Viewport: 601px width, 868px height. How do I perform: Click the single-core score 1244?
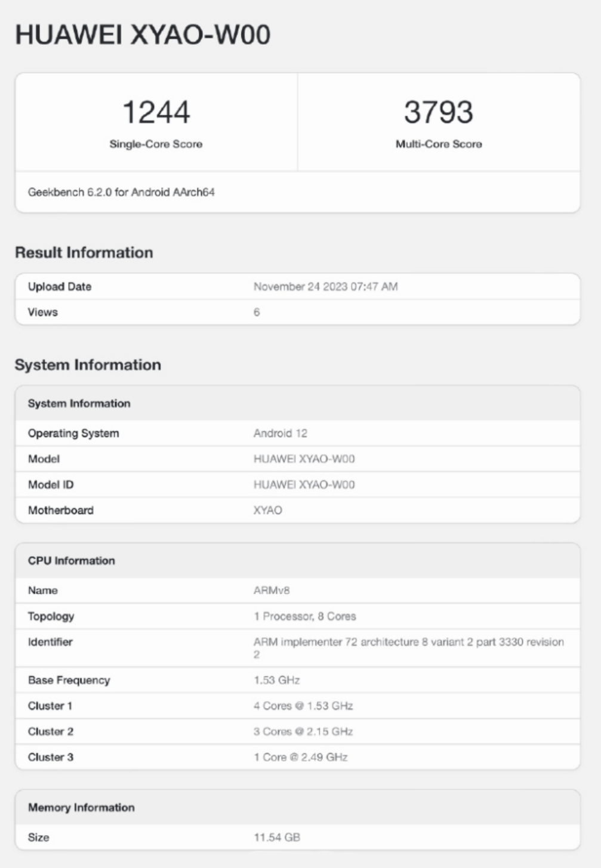point(156,112)
